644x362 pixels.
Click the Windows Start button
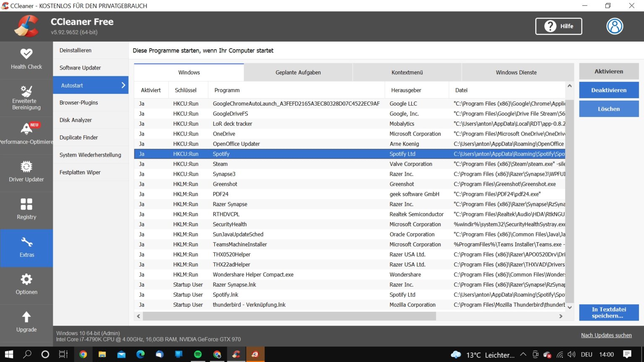point(8,354)
